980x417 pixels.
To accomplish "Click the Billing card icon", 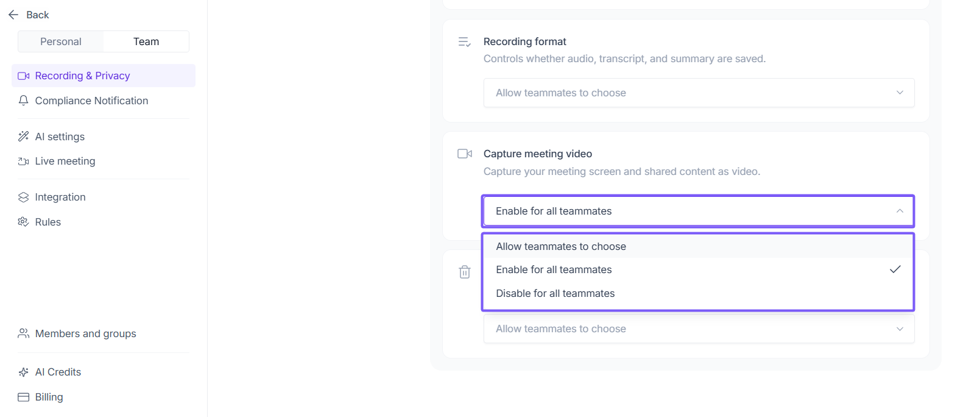I will (x=24, y=397).
